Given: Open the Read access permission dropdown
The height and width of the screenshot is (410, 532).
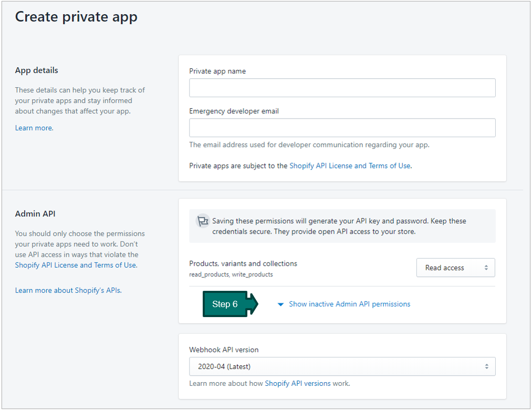Looking at the screenshot, I should (456, 268).
